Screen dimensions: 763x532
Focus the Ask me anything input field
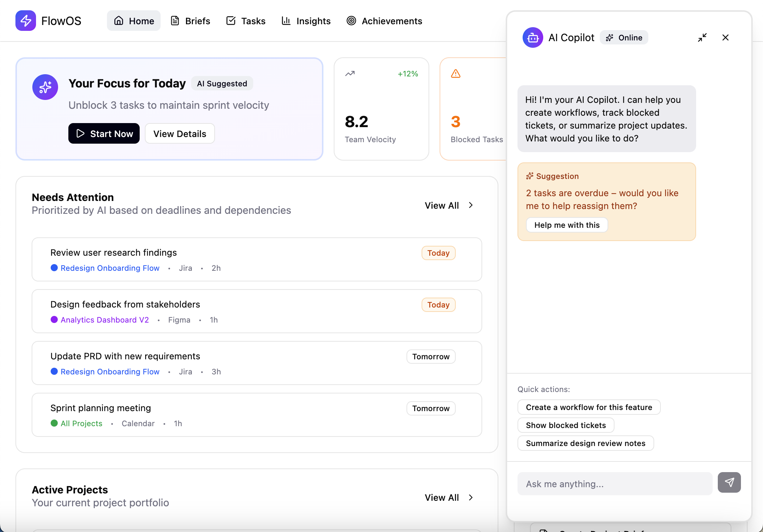click(x=615, y=484)
